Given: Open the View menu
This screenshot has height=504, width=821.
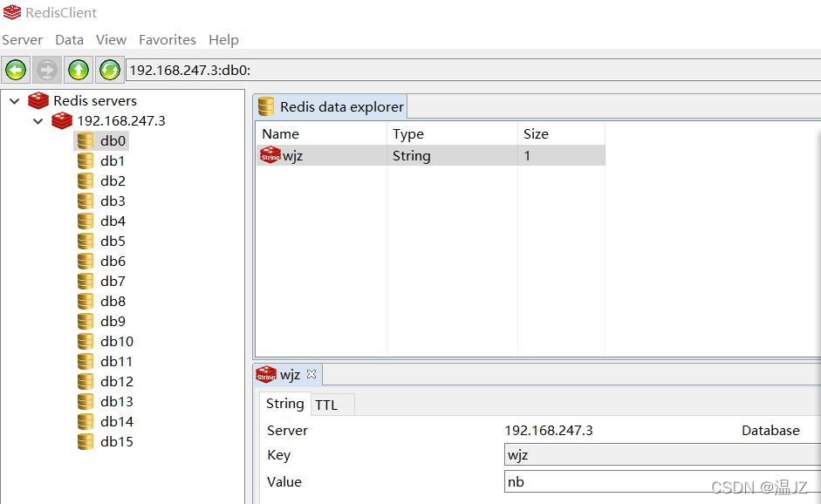Looking at the screenshot, I should [x=111, y=40].
